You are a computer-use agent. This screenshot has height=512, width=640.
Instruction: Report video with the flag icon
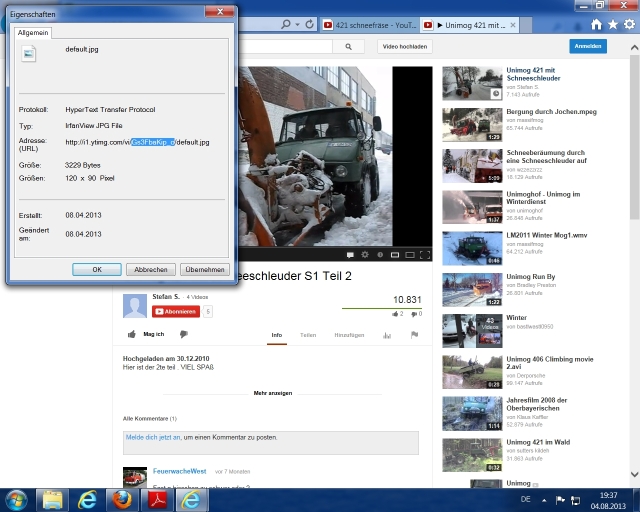(414, 335)
